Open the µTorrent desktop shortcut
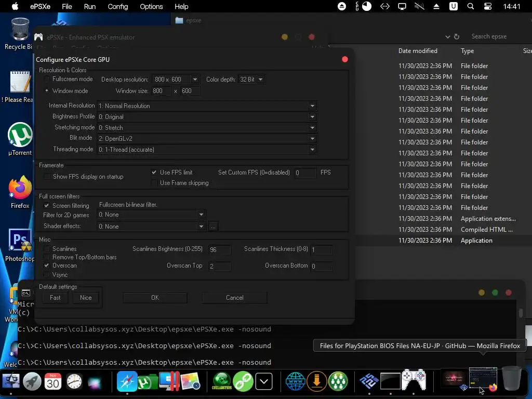The width and height of the screenshot is (532, 399). click(20, 139)
